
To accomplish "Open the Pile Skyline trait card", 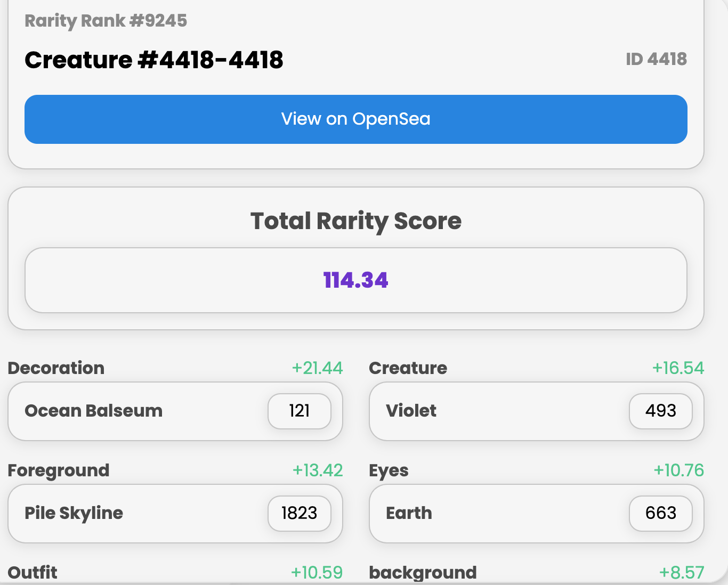I will click(x=175, y=514).
